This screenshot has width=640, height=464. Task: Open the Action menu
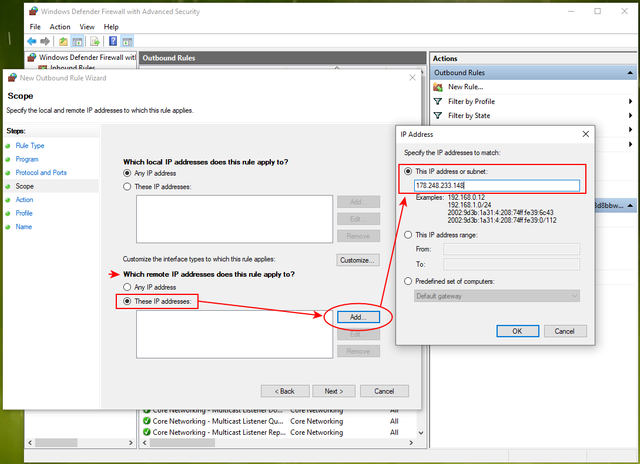pos(60,27)
